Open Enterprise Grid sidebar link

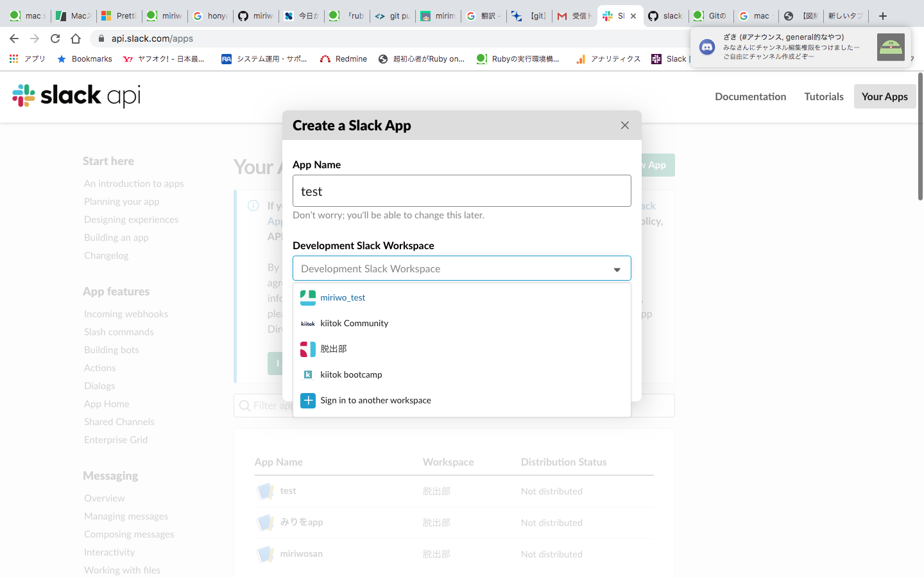pyautogui.click(x=116, y=440)
